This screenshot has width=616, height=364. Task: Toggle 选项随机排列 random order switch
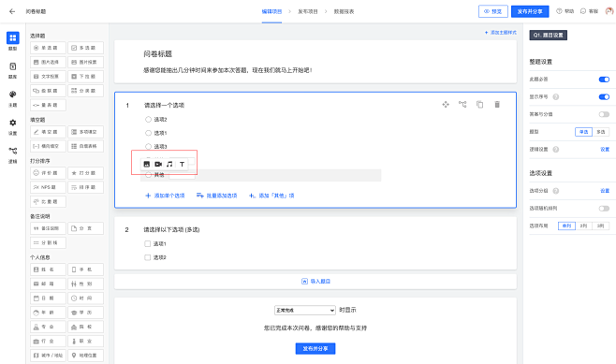604,209
